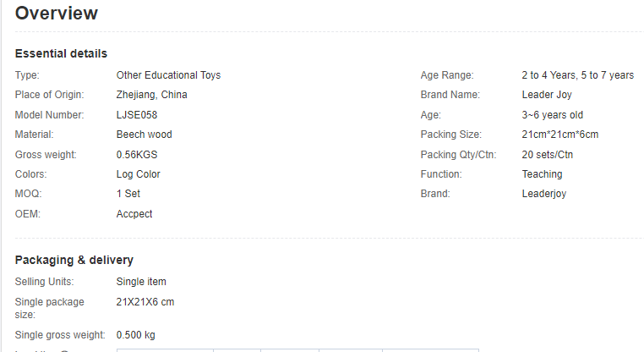The height and width of the screenshot is (352, 644).
Task: Click the 'Single item' selling units value
Action: pos(141,281)
